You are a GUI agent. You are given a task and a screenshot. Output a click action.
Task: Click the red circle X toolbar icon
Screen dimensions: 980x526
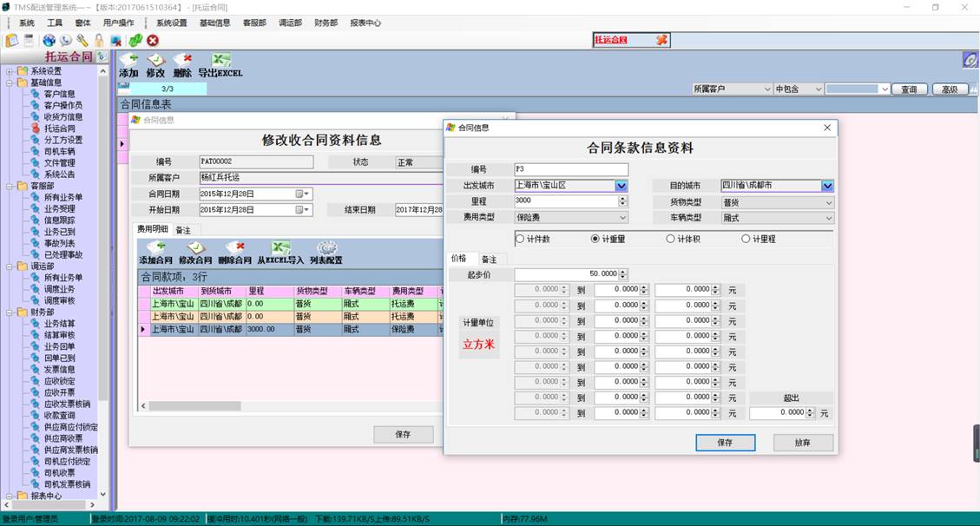tap(153, 40)
